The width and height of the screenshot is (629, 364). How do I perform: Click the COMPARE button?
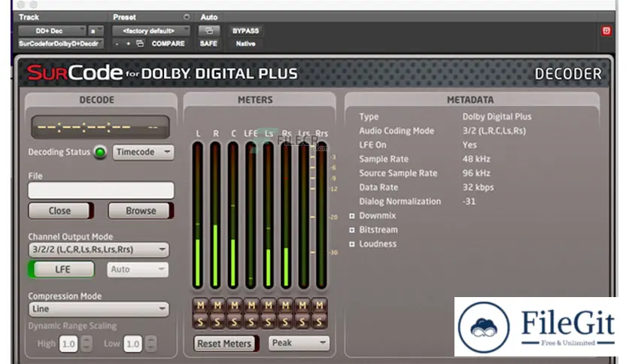(168, 44)
